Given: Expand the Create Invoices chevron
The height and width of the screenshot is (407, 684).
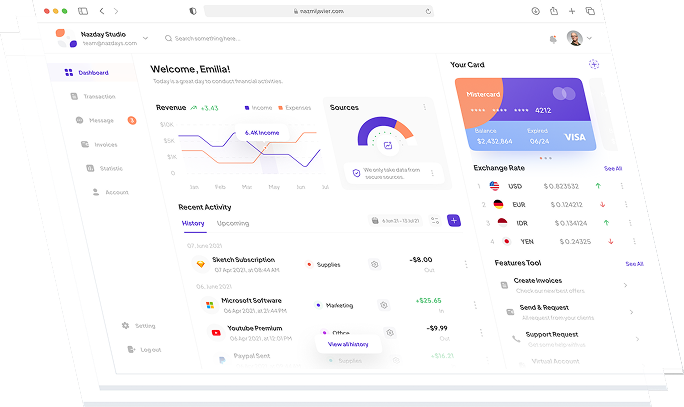Looking at the screenshot, I should 625,285.
